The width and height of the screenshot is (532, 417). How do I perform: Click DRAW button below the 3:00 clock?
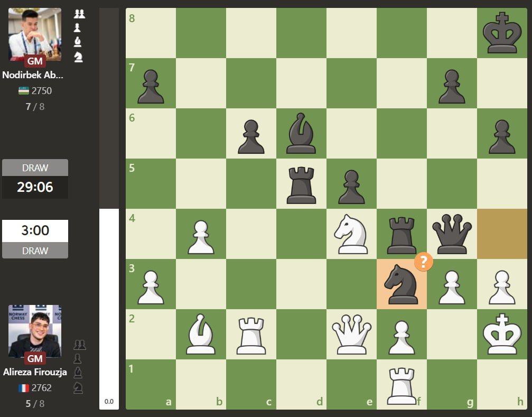tap(35, 251)
